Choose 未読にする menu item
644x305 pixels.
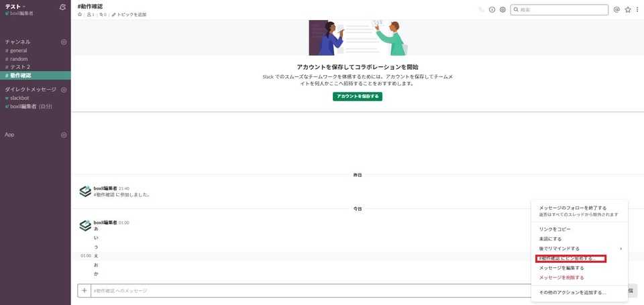tap(579, 239)
